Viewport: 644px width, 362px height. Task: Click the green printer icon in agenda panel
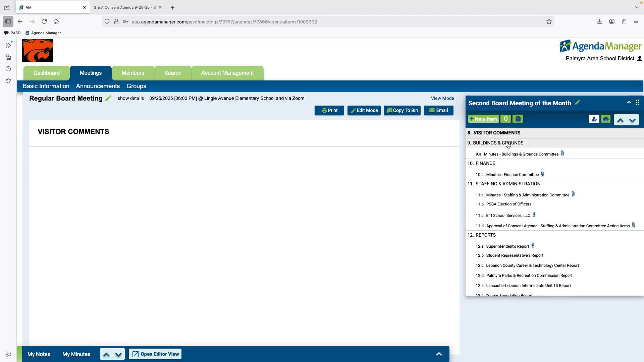(x=606, y=119)
